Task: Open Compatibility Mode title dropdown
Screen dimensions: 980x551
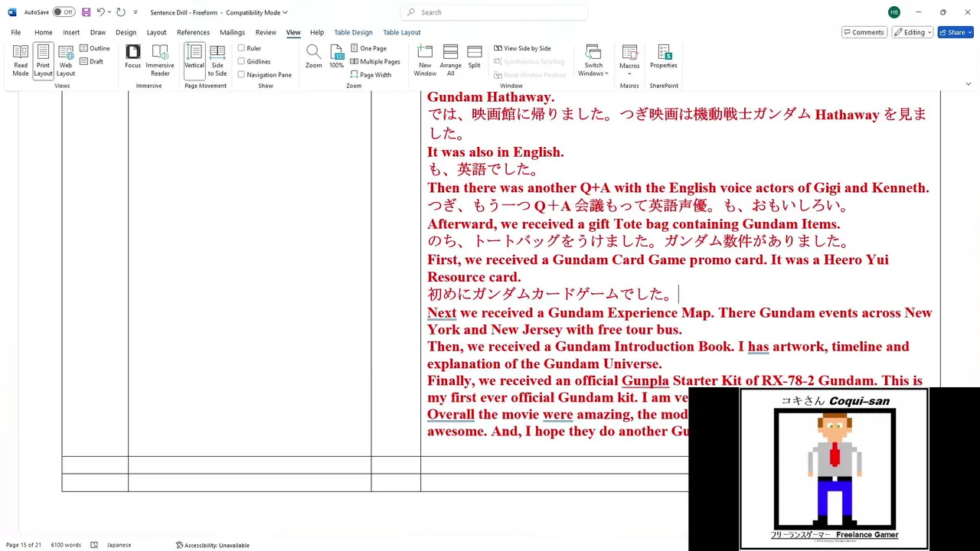Action: 285,12
